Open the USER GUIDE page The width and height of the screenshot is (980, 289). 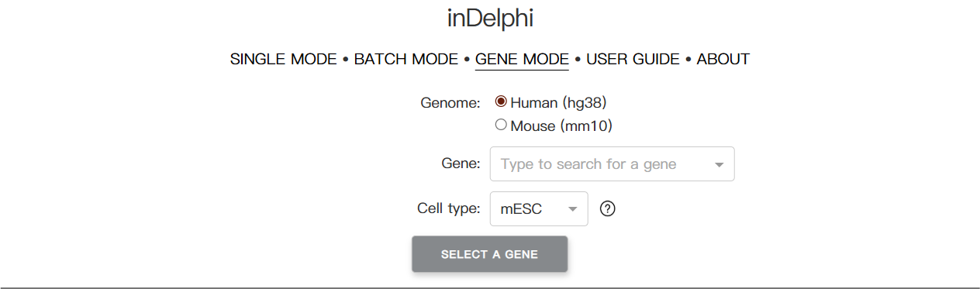[633, 60]
